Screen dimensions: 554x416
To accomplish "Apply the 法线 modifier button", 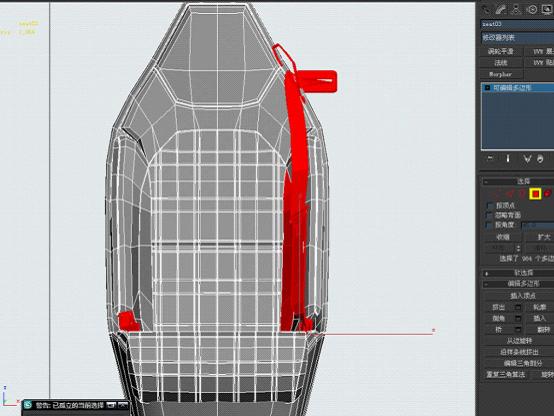I will [x=500, y=63].
